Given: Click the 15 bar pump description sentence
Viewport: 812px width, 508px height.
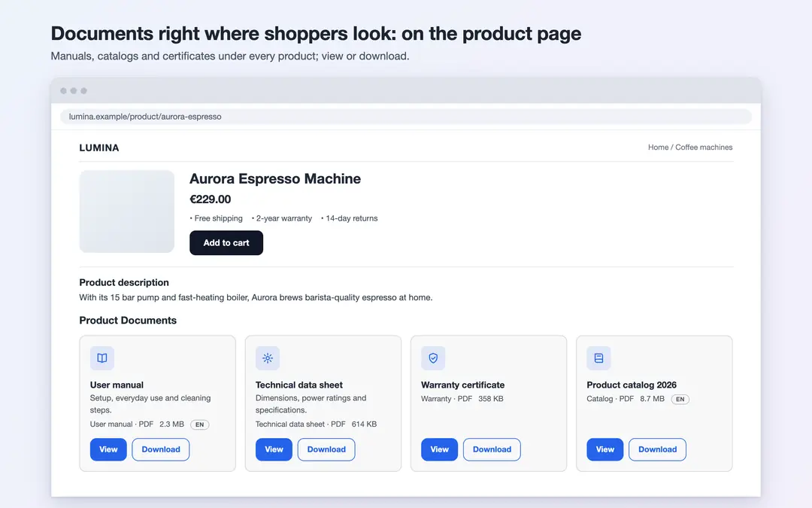Looking at the screenshot, I should pos(256,297).
